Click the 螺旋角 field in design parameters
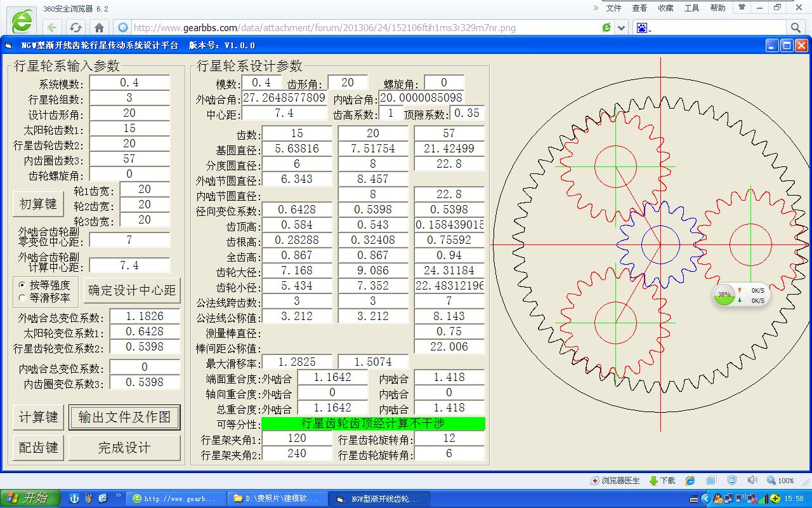Image resolution: width=812 pixels, height=508 pixels. [x=444, y=83]
